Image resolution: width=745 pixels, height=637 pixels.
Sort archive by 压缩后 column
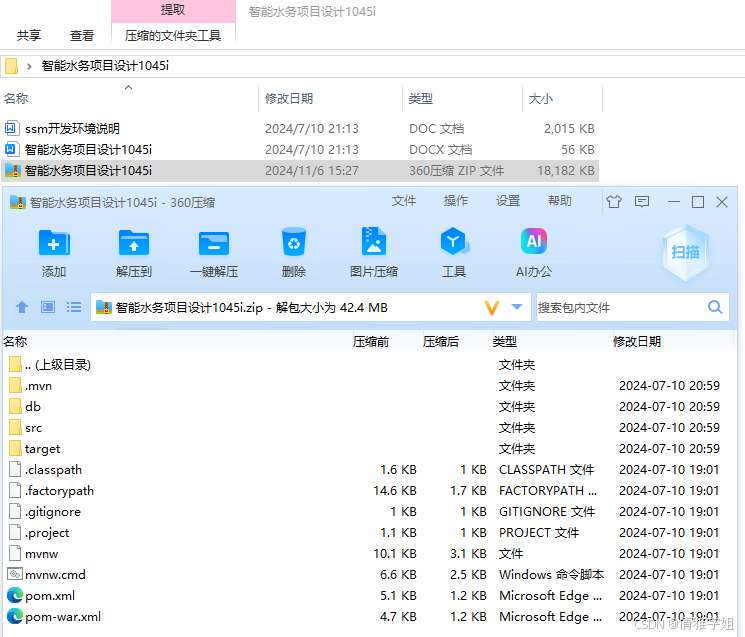coord(440,342)
